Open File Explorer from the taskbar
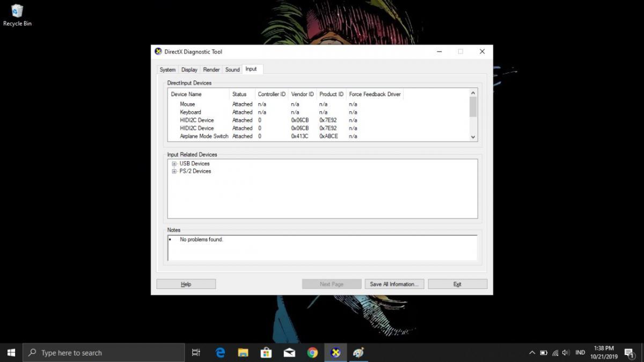The width and height of the screenshot is (644, 362). pos(243,352)
